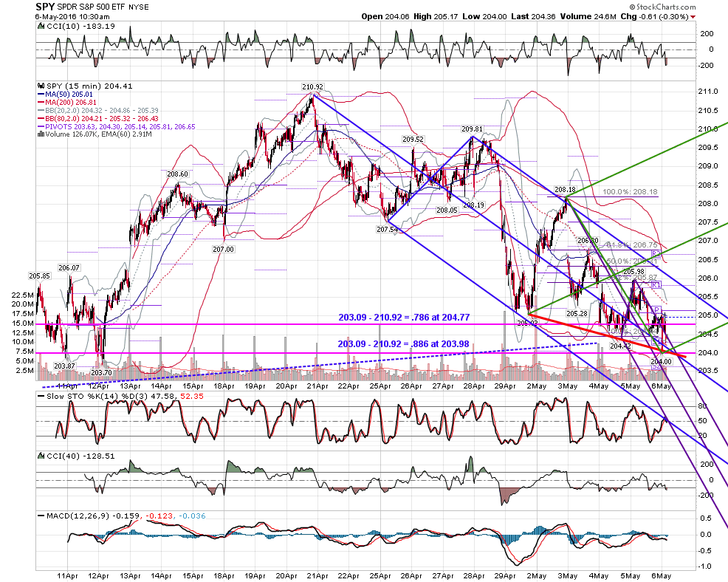Viewport: 728px width, 582px height.
Task: Click the StockCharts.com copyright watermark
Action: pyautogui.click(x=662, y=7)
